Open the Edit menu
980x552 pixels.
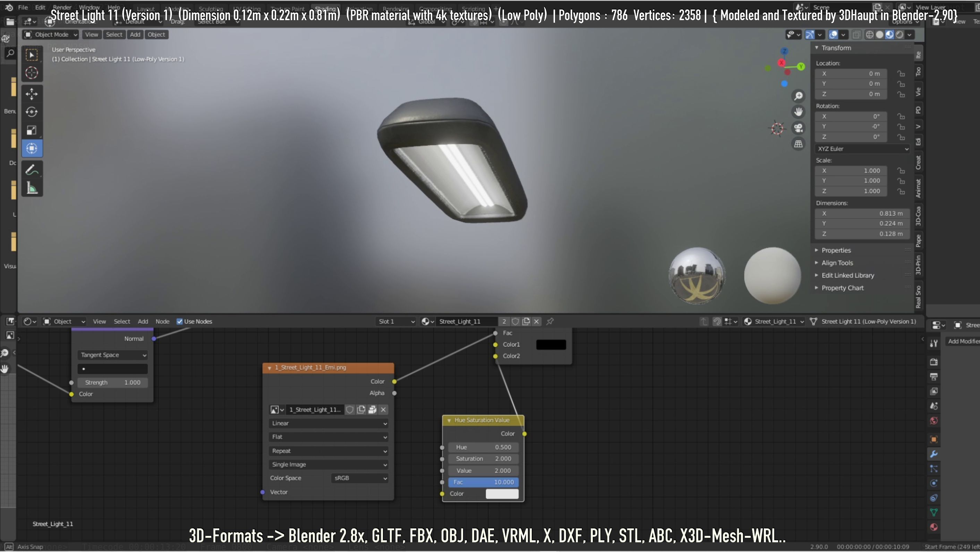pyautogui.click(x=40, y=7)
